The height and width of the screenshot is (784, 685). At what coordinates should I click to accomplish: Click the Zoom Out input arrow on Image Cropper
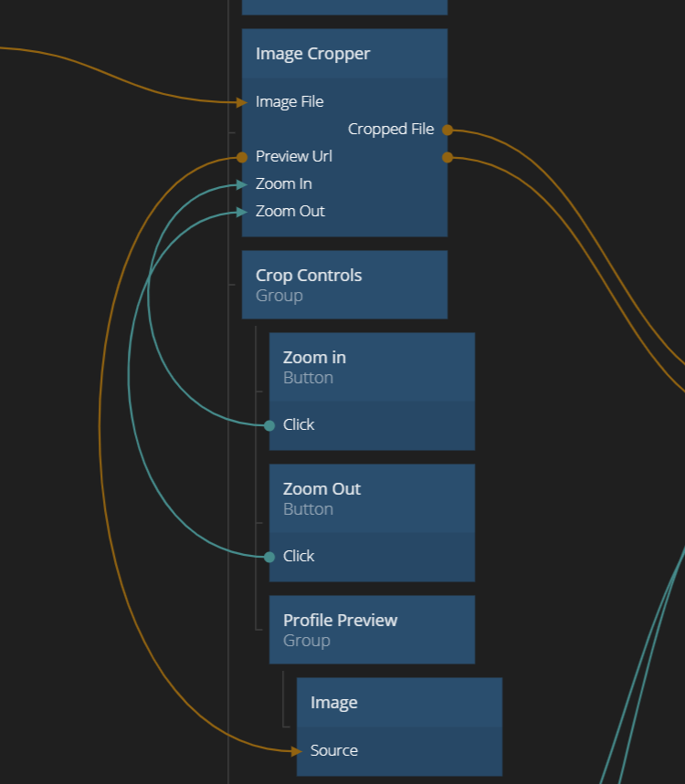242,212
